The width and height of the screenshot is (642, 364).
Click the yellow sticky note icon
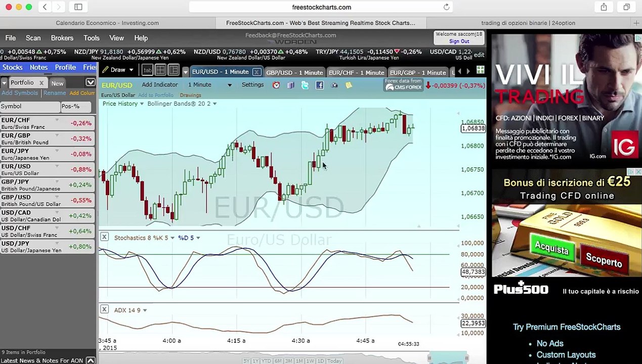tap(349, 85)
